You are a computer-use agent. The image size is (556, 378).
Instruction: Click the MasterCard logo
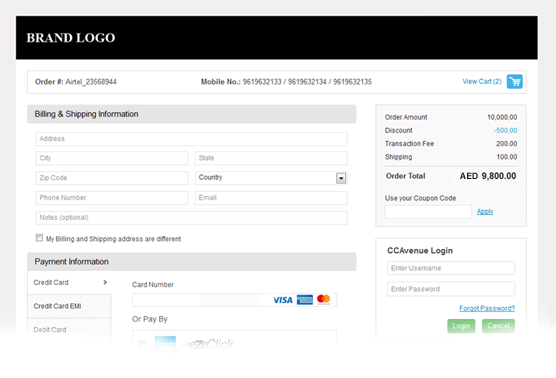click(x=323, y=300)
